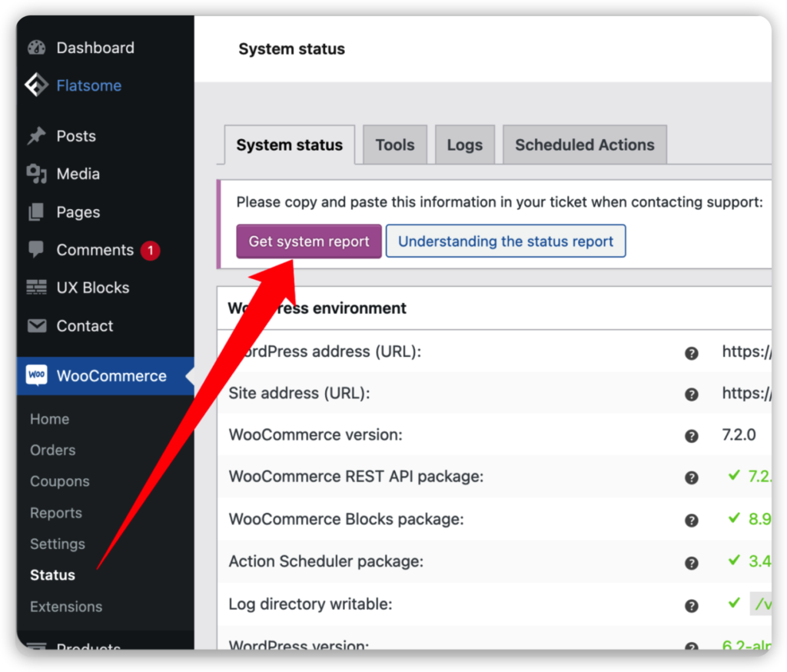The width and height of the screenshot is (787, 672).
Task: Click the UX Blocks grid icon
Action: click(37, 288)
